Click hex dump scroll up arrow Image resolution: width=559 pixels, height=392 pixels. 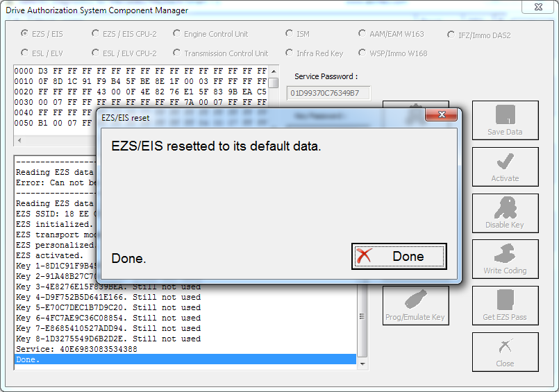tap(274, 71)
